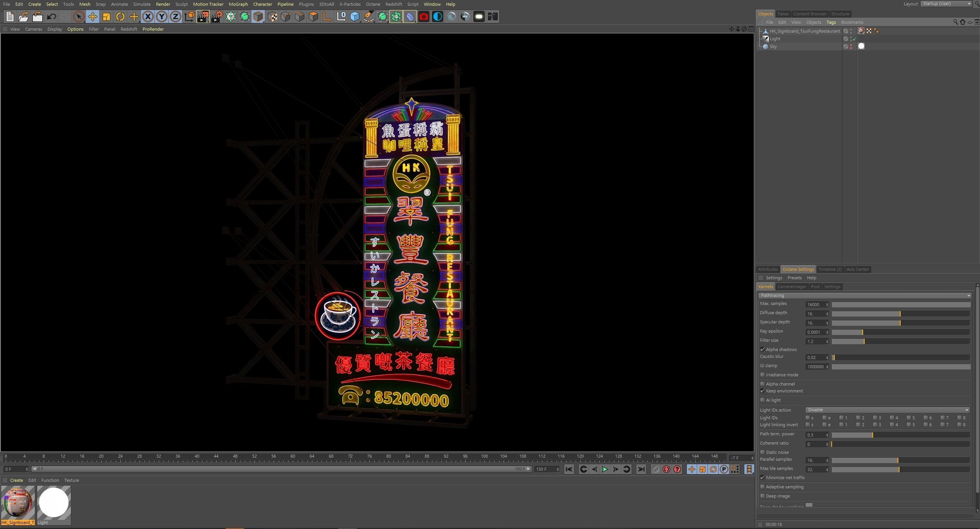Enable Static noise checkbox
This screenshot has height=529, width=980.
pyautogui.click(x=762, y=452)
